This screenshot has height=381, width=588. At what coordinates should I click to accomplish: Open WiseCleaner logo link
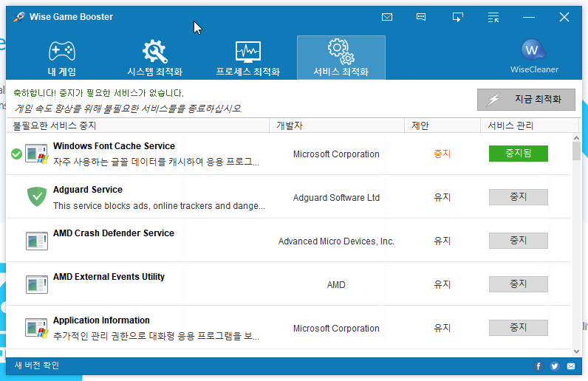point(534,56)
